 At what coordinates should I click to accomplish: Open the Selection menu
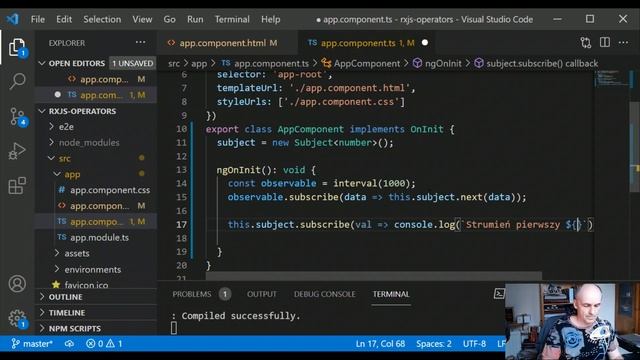[x=102, y=19]
